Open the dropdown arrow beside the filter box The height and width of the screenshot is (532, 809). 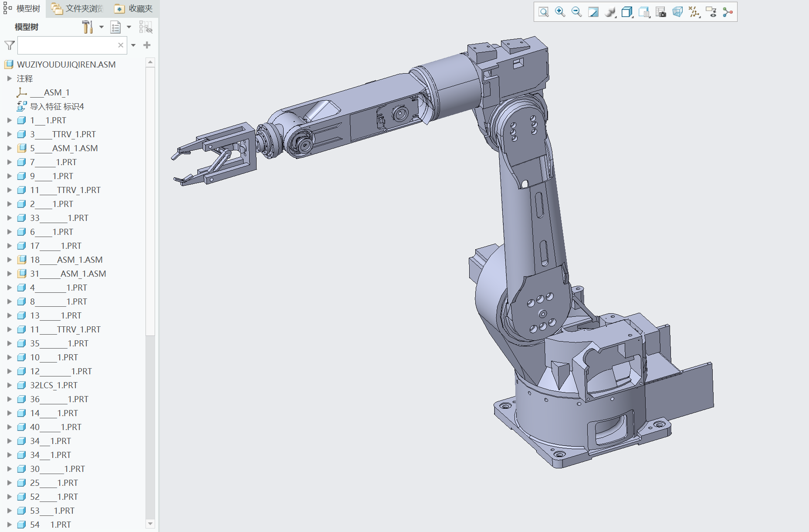133,45
